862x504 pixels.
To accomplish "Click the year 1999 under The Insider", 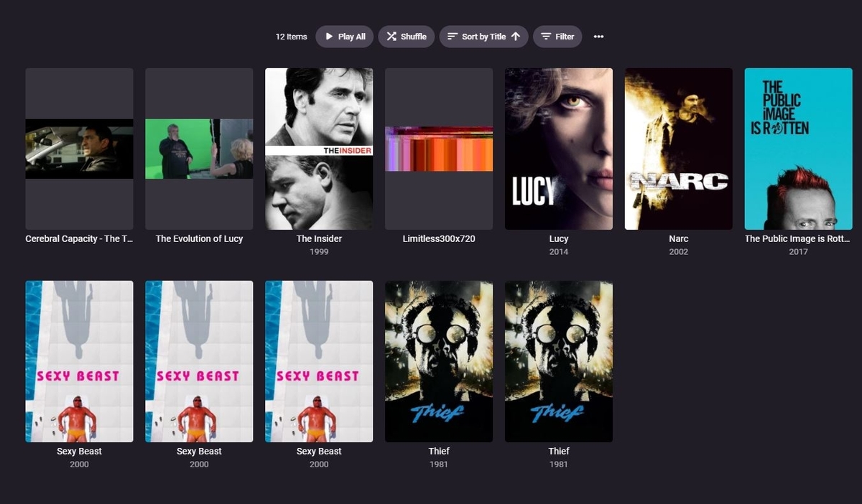I will pyautogui.click(x=319, y=252).
